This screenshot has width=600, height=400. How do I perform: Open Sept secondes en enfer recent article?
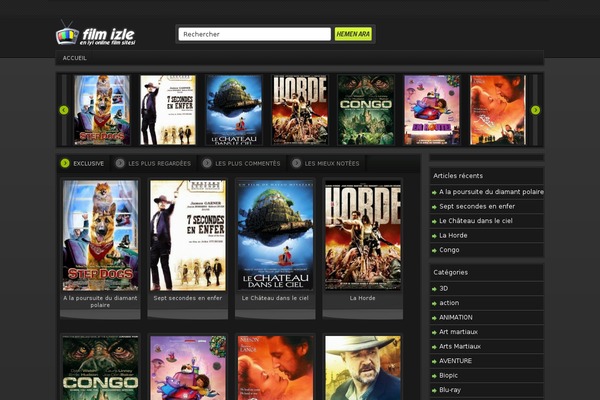pyautogui.click(x=477, y=206)
